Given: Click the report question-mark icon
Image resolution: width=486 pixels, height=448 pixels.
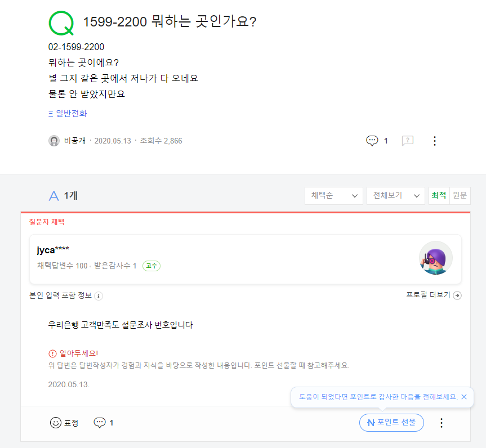Looking at the screenshot, I should pos(407,141).
